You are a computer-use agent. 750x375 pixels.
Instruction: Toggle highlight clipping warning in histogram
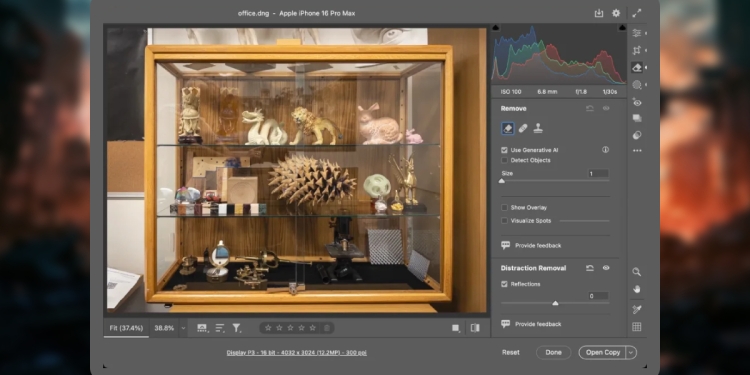point(622,28)
